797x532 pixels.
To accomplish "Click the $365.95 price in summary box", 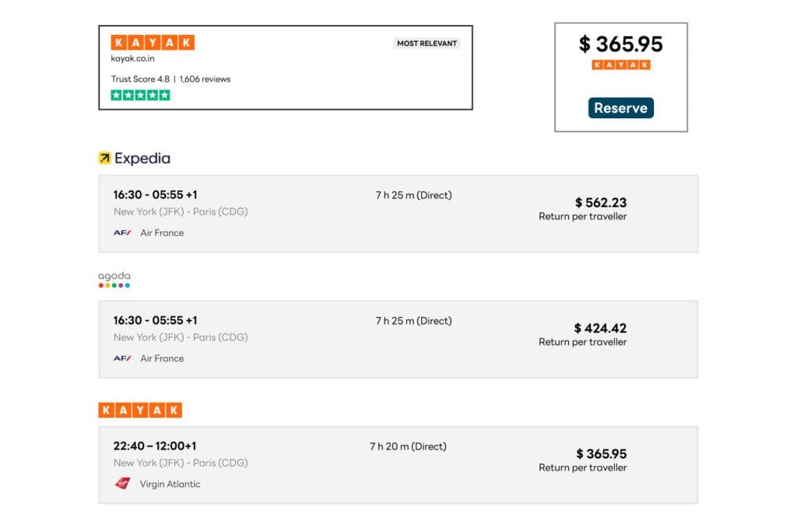I will (x=620, y=44).
